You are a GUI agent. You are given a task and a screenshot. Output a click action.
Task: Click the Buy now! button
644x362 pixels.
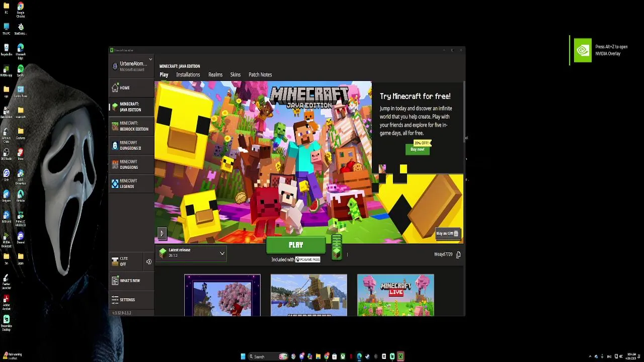click(x=418, y=149)
